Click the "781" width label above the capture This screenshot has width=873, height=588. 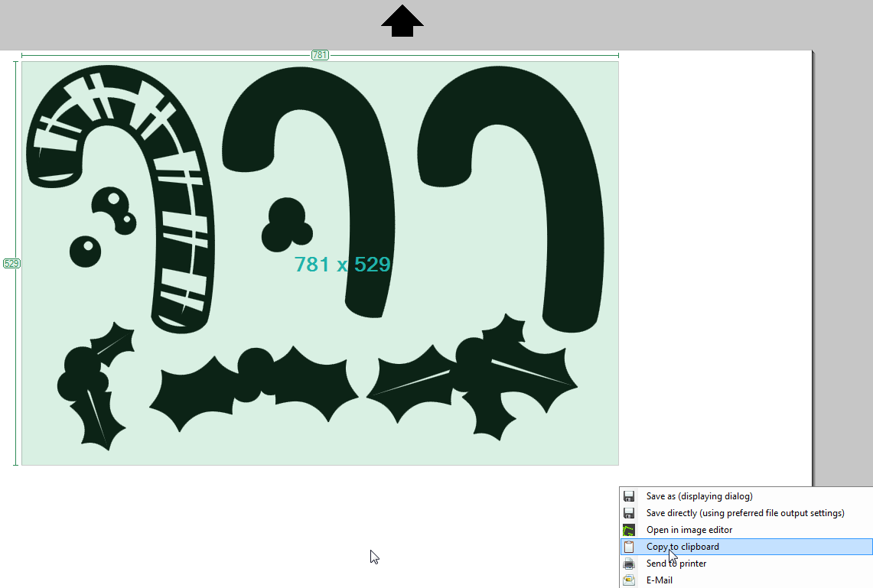coord(320,54)
